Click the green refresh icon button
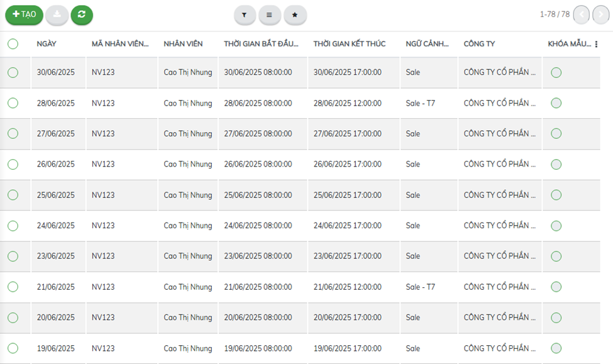 click(x=82, y=15)
